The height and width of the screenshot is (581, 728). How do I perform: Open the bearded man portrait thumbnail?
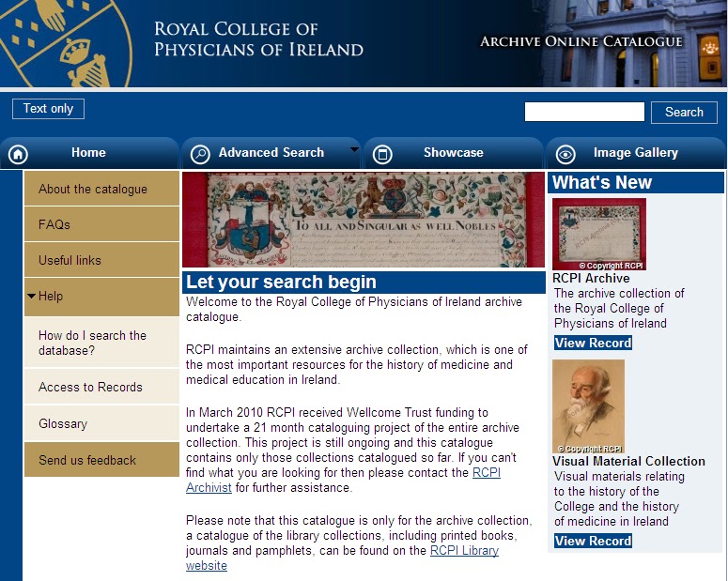click(588, 406)
